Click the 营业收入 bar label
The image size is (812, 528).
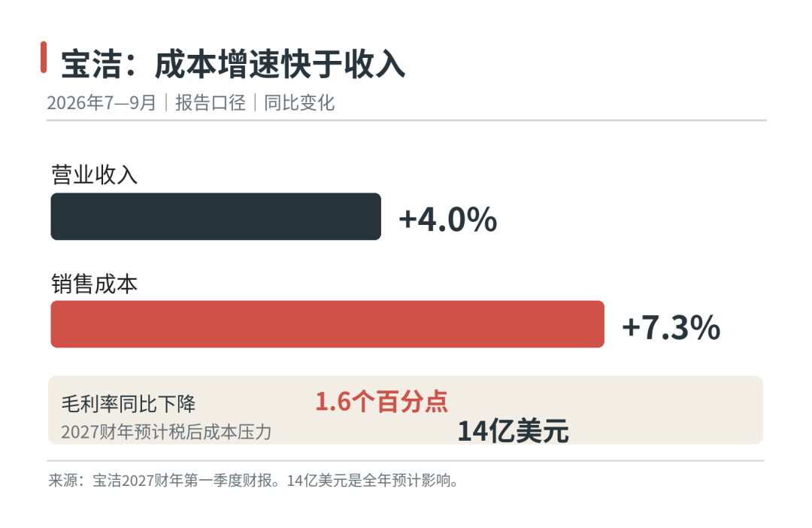(x=94, y=174)
